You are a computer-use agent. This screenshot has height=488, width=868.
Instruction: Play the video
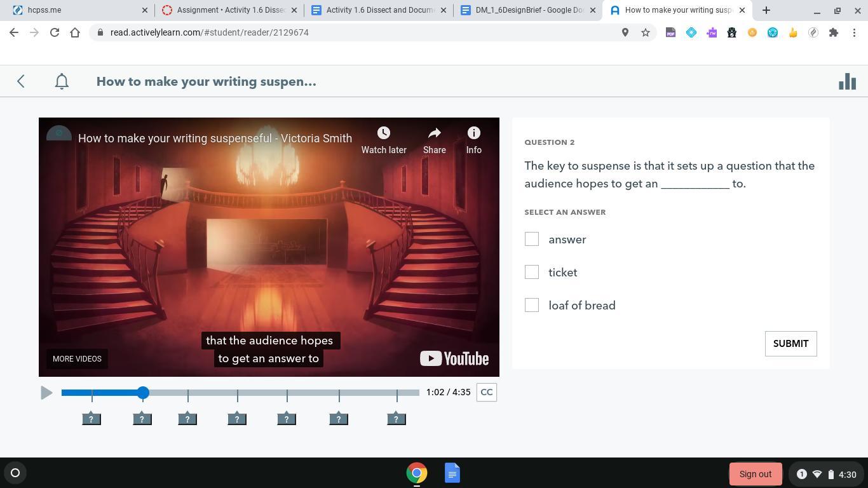tap(46, 393)
